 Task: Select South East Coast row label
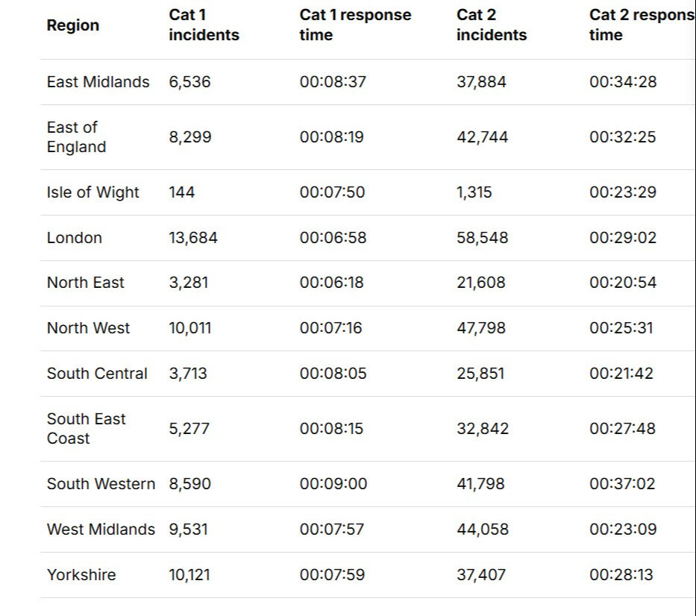(86, 429)
